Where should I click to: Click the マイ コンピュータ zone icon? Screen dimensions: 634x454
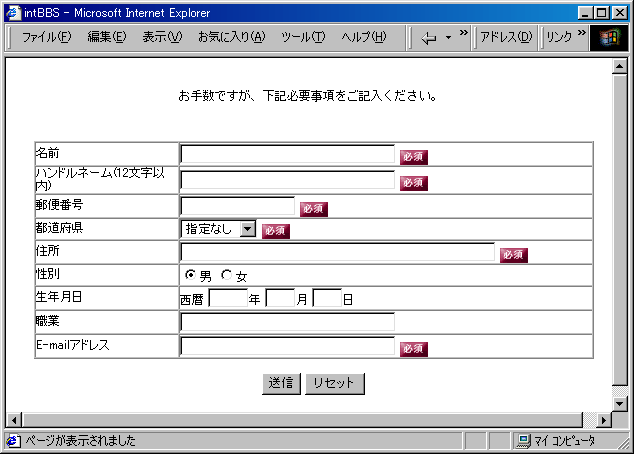tap(524, 441)
